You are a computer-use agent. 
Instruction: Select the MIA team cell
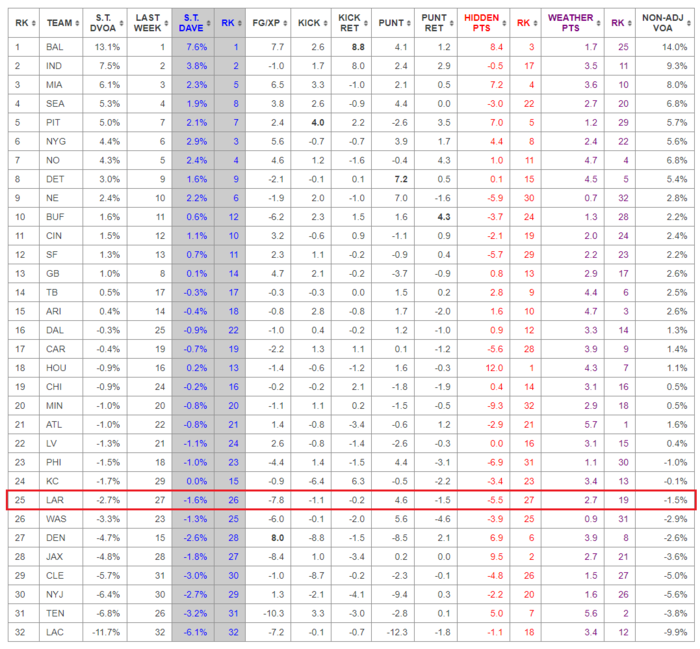coord(61,85)
